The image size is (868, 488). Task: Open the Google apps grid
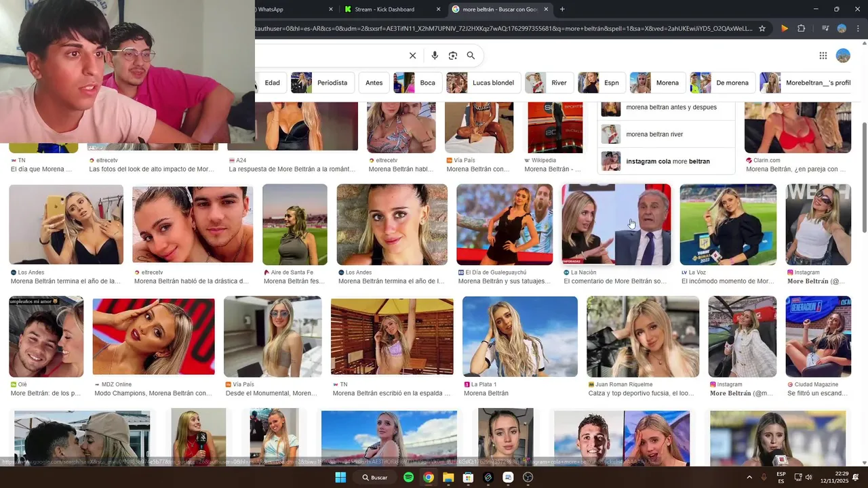pyautogui.click(x=823, y=56)
